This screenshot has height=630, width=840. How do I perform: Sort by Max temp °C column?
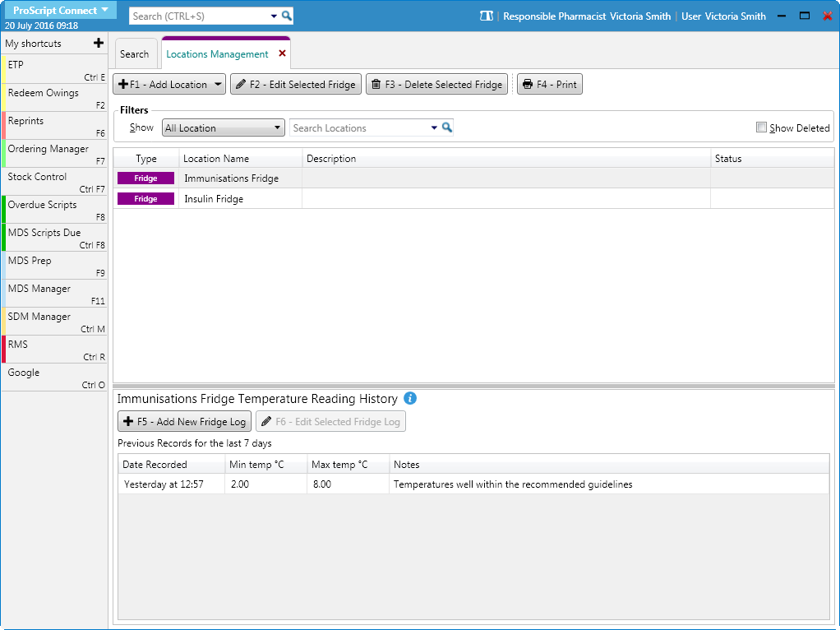[348, 465]
